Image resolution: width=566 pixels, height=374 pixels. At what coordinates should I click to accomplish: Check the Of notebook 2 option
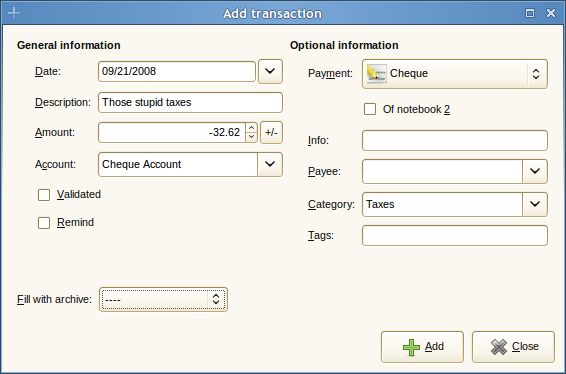[x=370, y=109]
